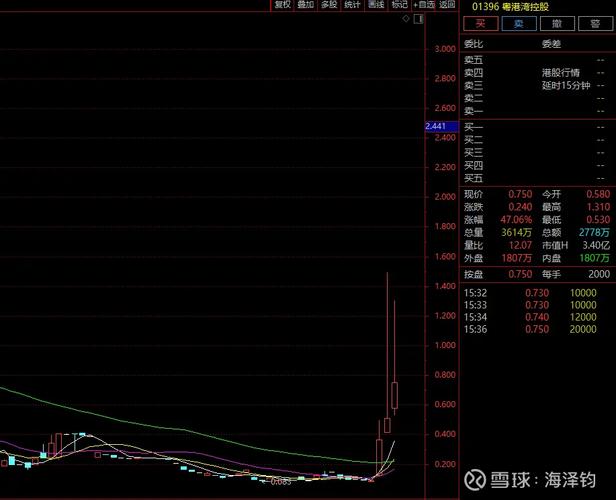Select the 多股 multi-stock view
This screenshot has width=616, height=500.
tap(328, 5)
